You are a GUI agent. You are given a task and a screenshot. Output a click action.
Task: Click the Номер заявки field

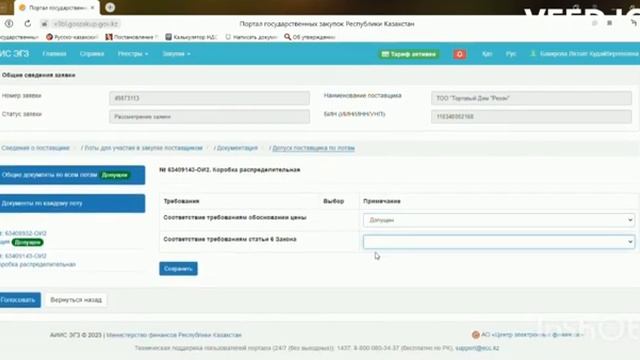tap(209, 98)
